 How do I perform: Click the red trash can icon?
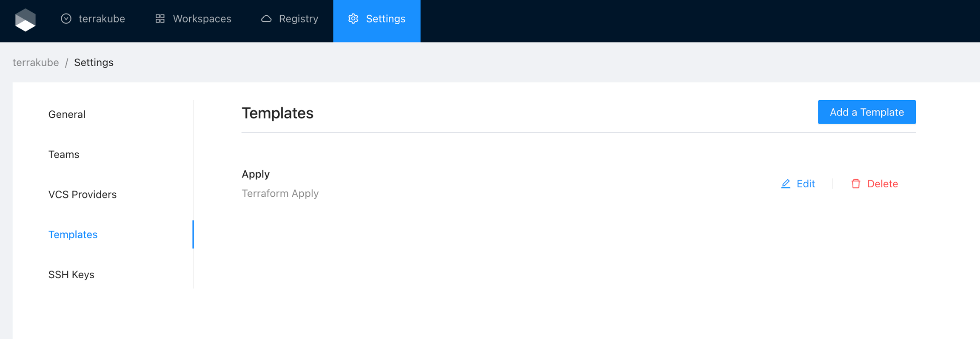tap(856, 184)
